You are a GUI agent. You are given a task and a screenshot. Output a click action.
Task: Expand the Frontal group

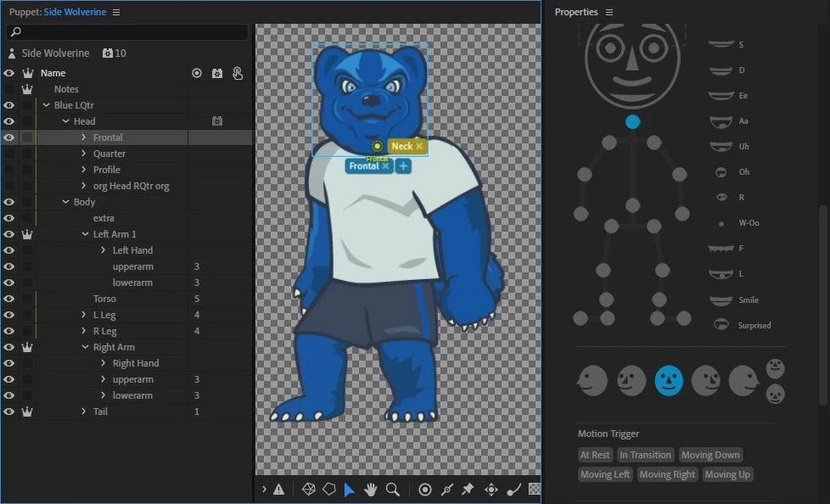point(84,137)
